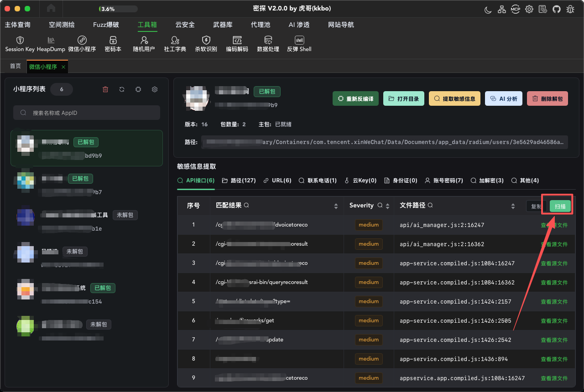Click the bug report icon
Screen dimensions: 584x392
(x=570, y=9)
